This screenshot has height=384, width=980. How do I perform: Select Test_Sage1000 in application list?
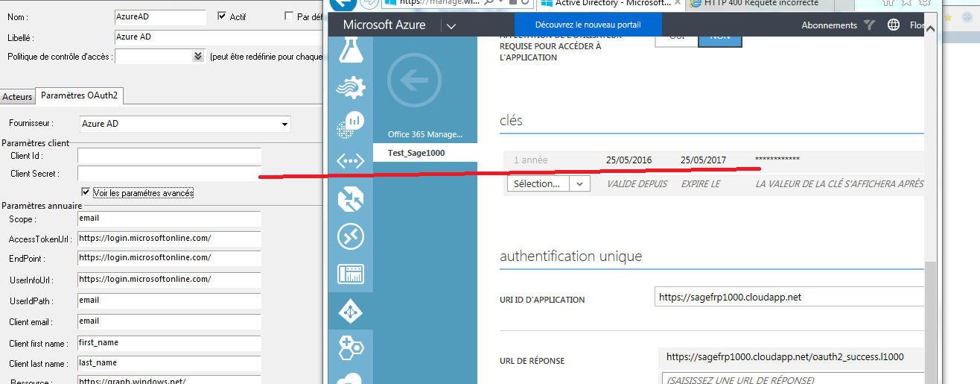coord(424,152)
